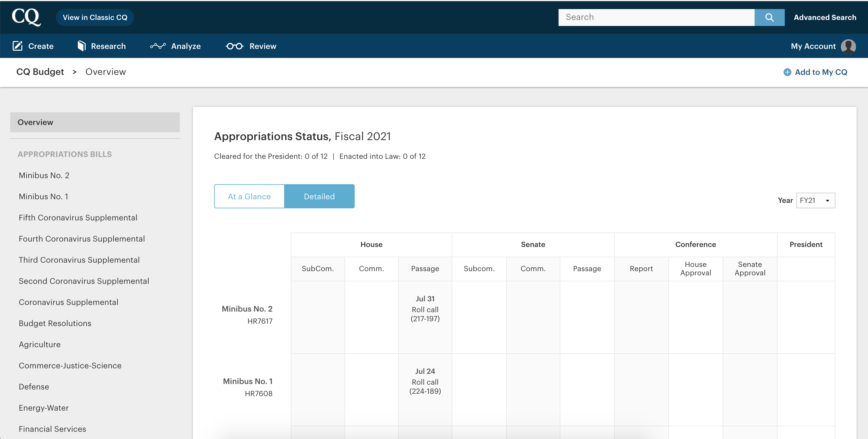This screenshot has width=868, height=439.
Task: Open Defense in sidebar
Action: point(34,387)
